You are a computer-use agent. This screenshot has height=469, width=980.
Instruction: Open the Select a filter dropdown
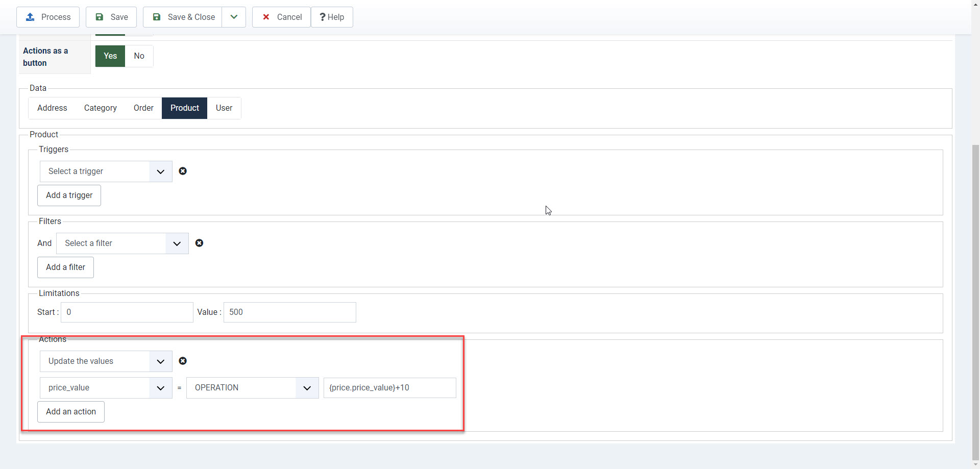[x=122, y=243]
